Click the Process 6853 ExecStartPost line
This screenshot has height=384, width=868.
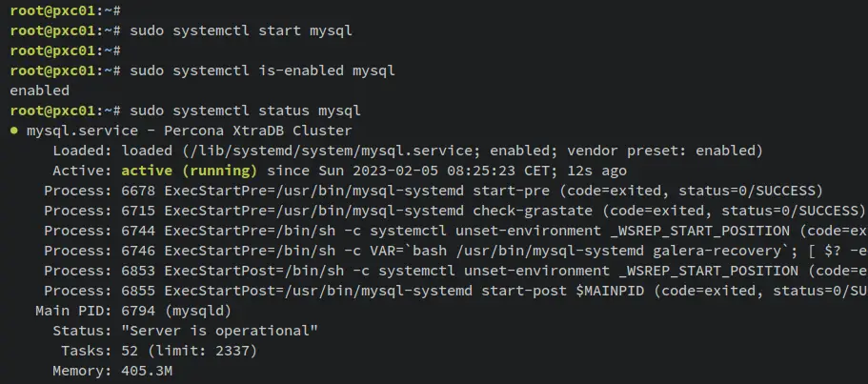click(456, 271)
